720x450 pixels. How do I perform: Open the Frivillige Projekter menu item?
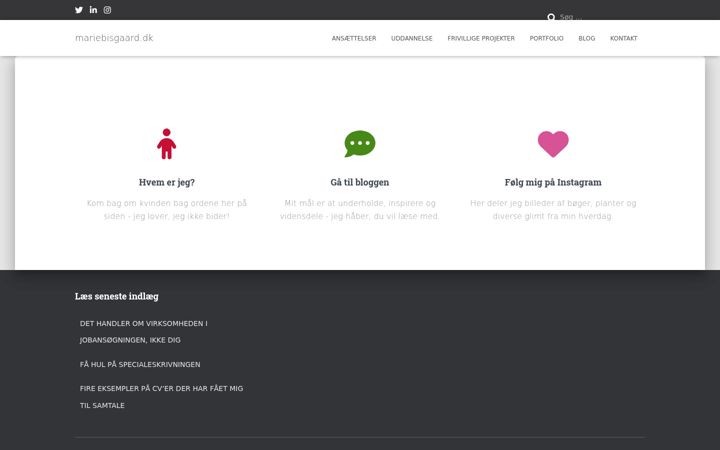tap(481, 39)
